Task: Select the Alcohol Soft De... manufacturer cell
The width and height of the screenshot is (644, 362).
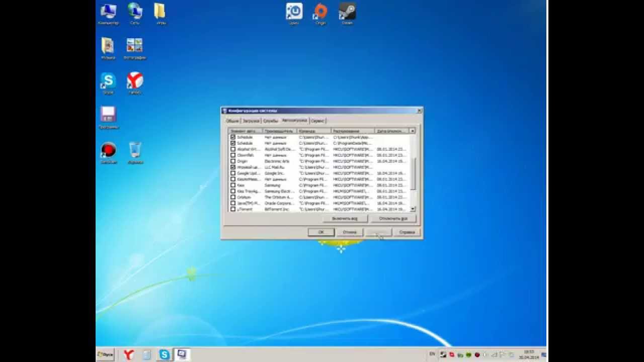Action: pyautogui.click(x=280, y=149)
